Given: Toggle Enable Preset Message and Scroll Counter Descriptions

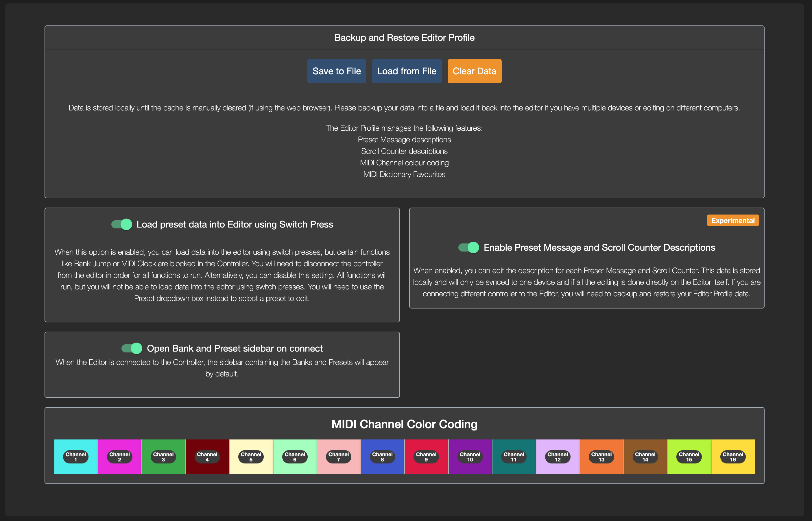Looking at the screenshot, I should pyautogui.click(x=469, y=247).
